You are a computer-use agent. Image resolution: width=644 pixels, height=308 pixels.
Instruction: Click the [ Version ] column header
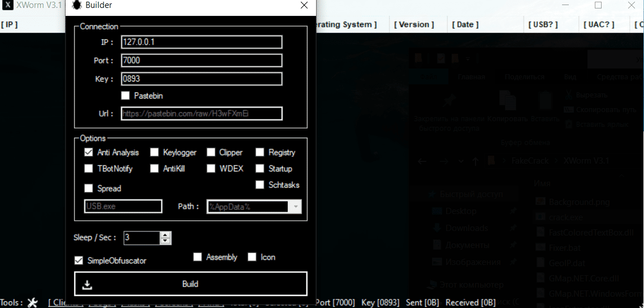coord(414,24)
